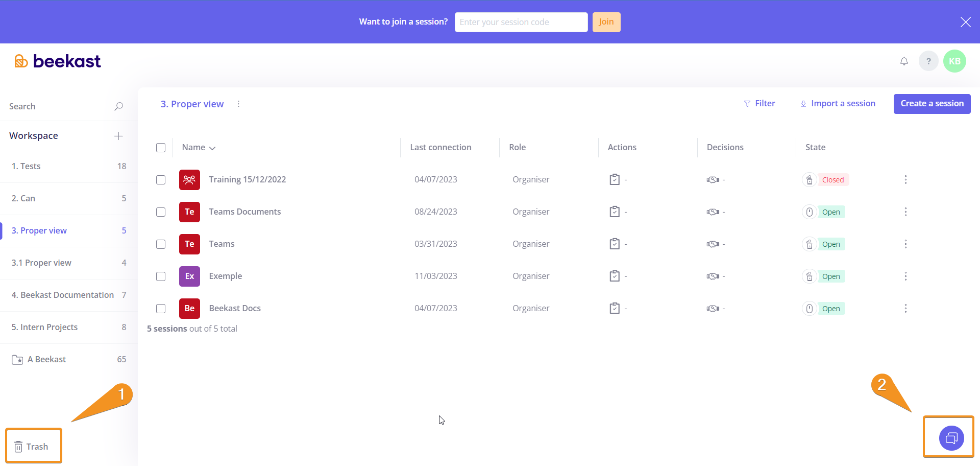Click the State column header
Screen dimensions: 980x466
(x=815, y=147)
